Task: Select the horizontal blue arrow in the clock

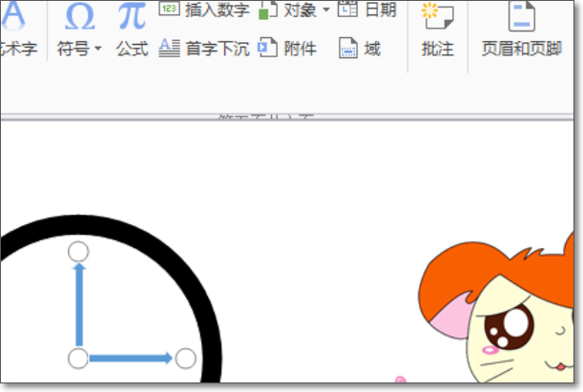Action: (x=131, y=359)
